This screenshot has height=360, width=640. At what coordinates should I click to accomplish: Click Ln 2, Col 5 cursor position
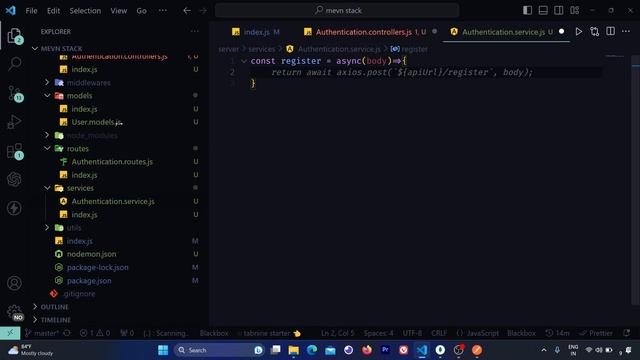(338, 333)
